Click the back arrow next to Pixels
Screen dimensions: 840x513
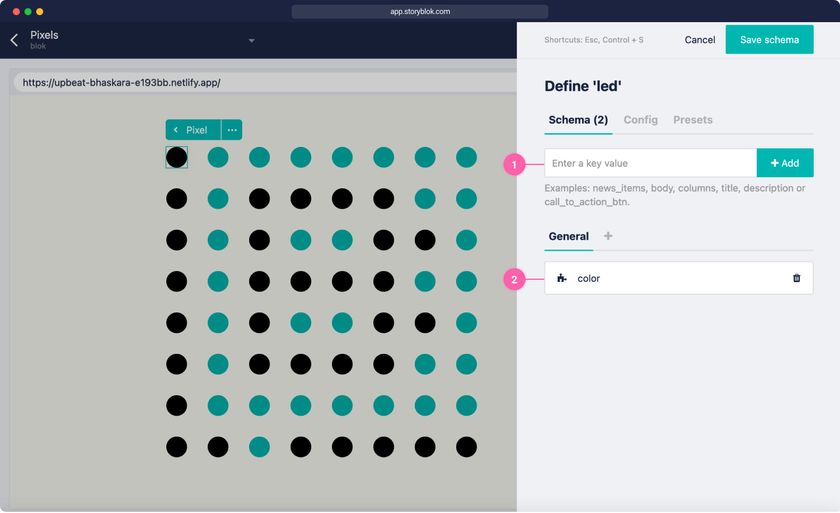pos(14,40)
